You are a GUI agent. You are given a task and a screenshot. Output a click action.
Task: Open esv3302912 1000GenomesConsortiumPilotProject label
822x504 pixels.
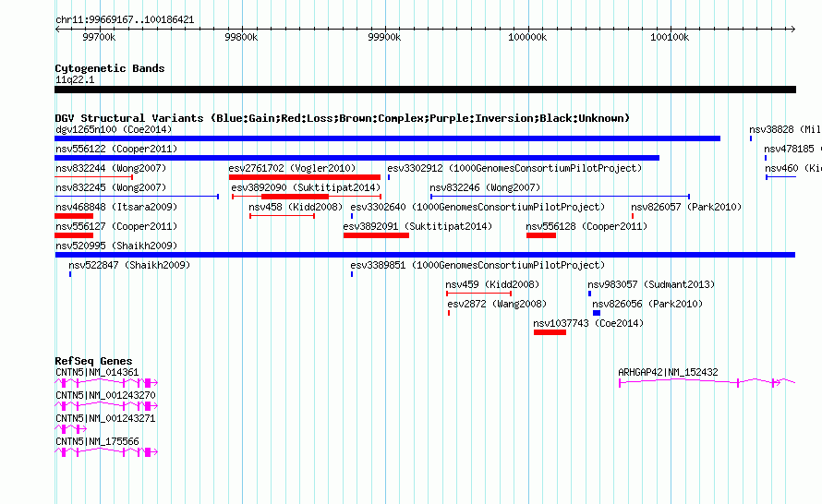coord(514,168)
